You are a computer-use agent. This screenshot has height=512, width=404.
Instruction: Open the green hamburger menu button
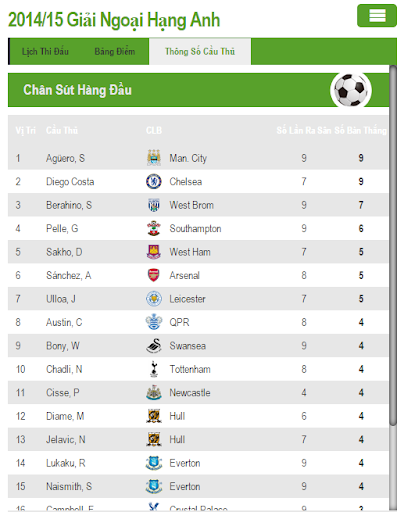pyautogui.click(x=377, y=16)
